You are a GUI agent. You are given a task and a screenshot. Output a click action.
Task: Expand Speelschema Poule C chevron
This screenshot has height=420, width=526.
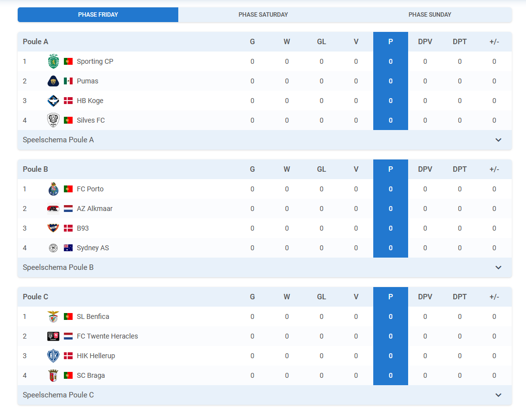click(x=498, y=395)
